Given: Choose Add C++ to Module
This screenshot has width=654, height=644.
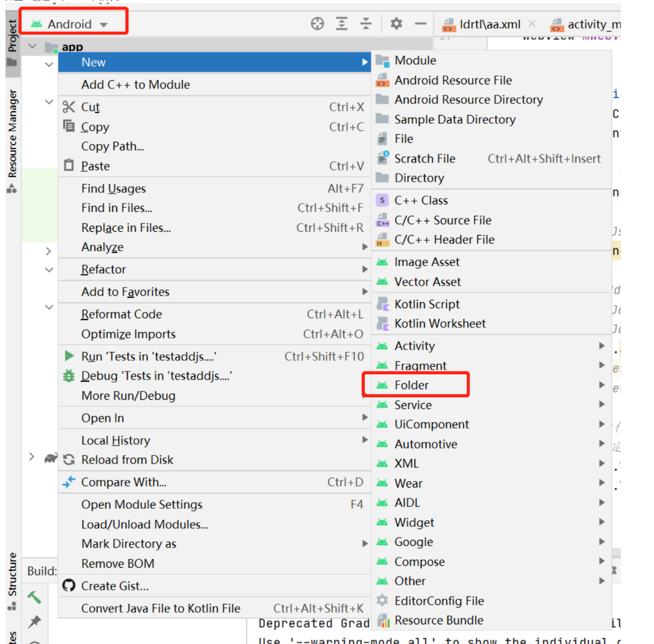Looking at the screenshot, I should (215, 85).
